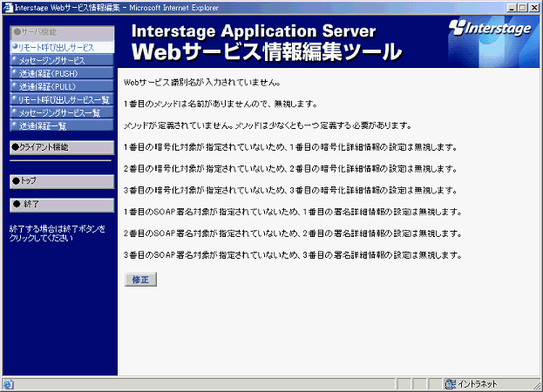
Task: Click the 1番目のSOAP署名対象 warning line
Action: click(293, 212)
